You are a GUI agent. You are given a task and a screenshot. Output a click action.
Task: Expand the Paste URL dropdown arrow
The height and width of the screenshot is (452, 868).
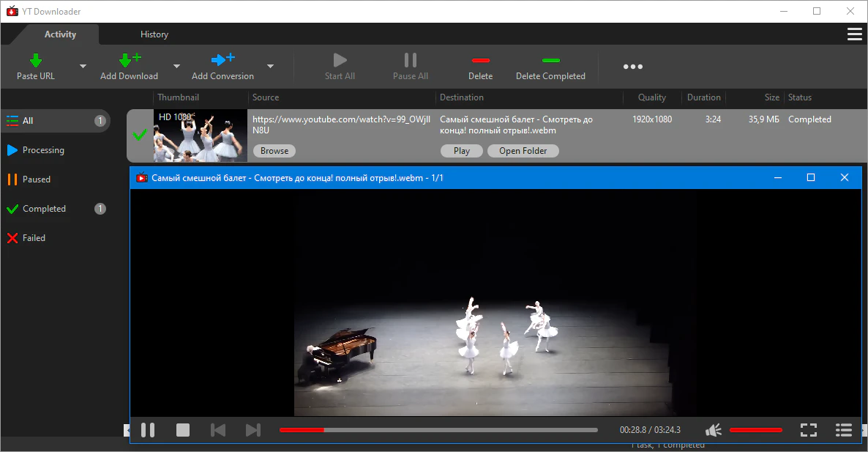pyautogui.click(x=83, y=66)
